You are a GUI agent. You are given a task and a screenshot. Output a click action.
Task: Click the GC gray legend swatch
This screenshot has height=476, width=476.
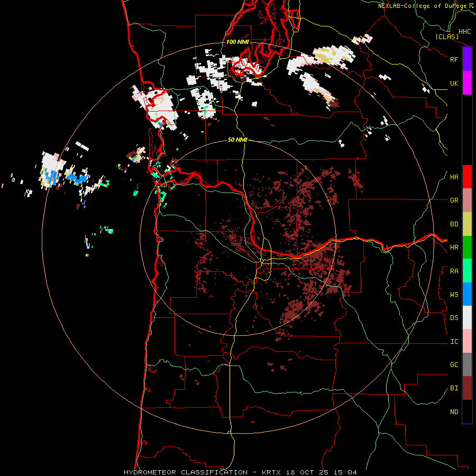coord(467,364)
